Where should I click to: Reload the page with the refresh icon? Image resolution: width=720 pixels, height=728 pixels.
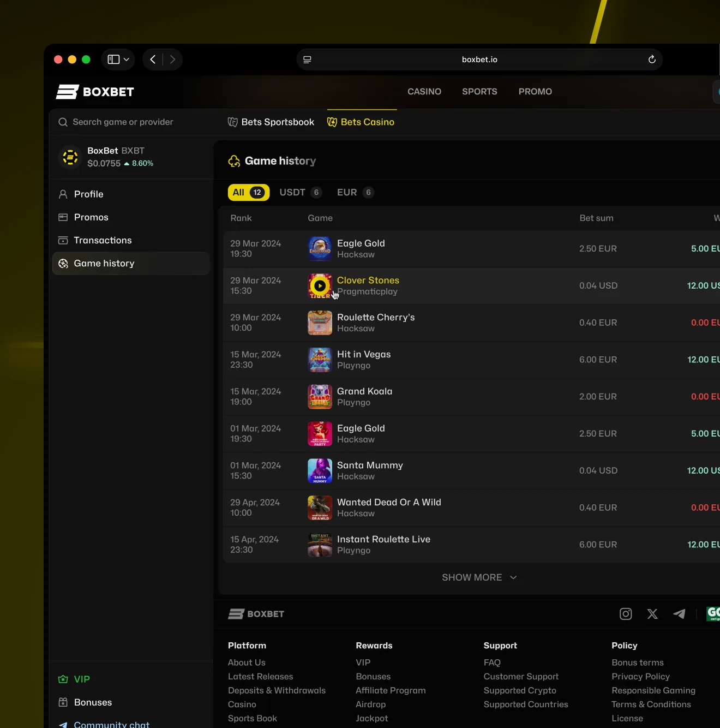tap(651, 59)
